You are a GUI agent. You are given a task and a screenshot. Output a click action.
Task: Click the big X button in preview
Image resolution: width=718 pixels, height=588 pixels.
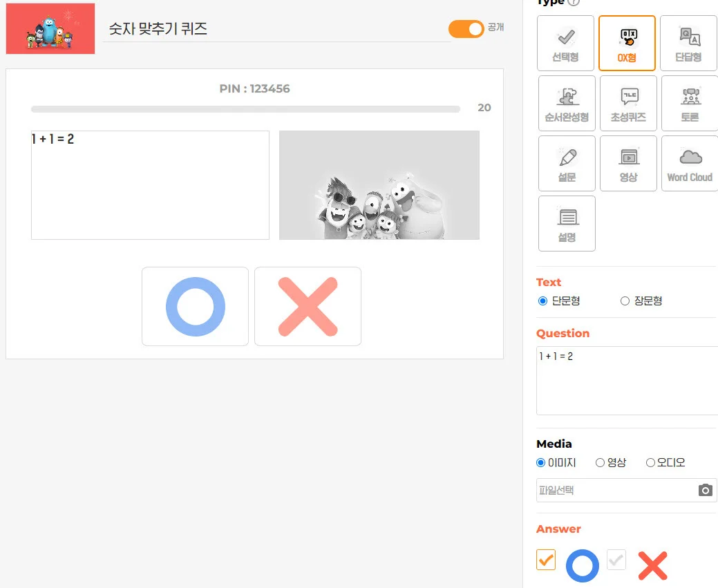[x=308, y=306]
